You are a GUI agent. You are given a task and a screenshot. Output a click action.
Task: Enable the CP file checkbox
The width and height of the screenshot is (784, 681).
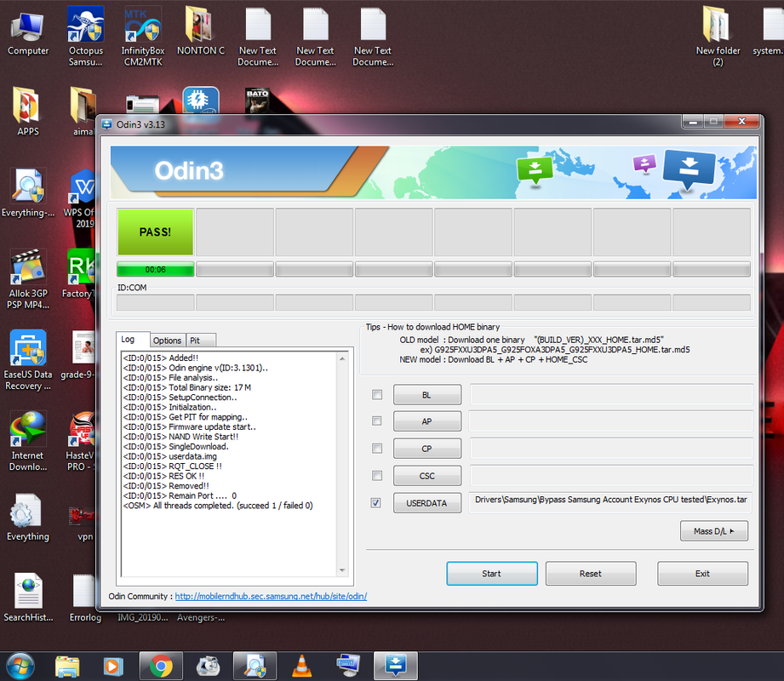pos(377,449)
